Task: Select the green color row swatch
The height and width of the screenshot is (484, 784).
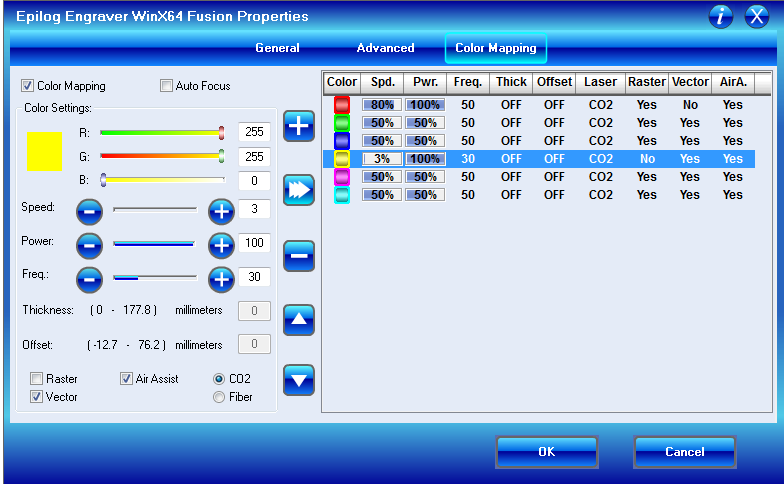Action: coord(342,123)
